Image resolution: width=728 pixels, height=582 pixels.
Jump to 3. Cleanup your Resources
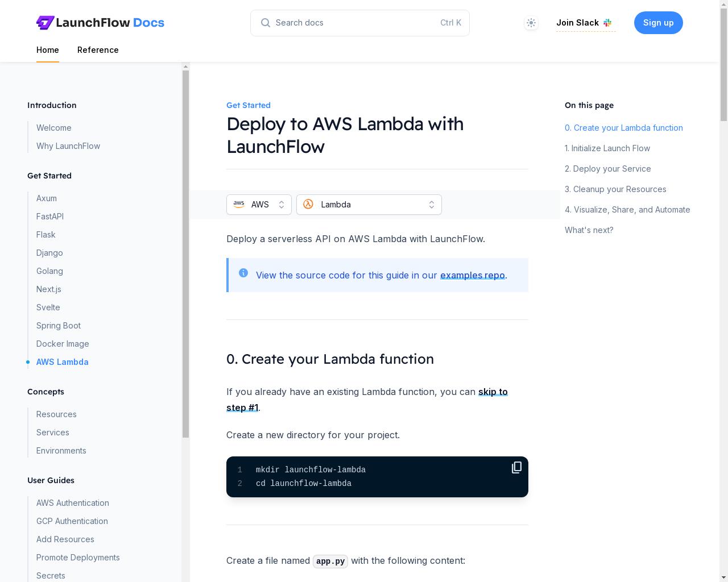coord(615,189)
